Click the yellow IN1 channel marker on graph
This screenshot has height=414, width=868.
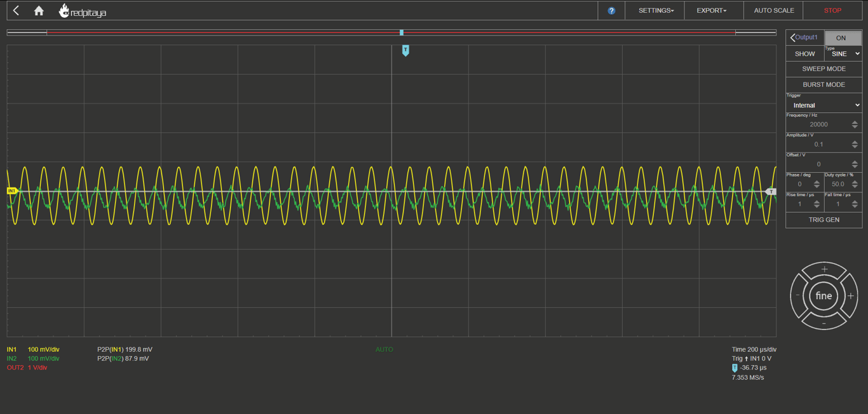coord(11,190)
